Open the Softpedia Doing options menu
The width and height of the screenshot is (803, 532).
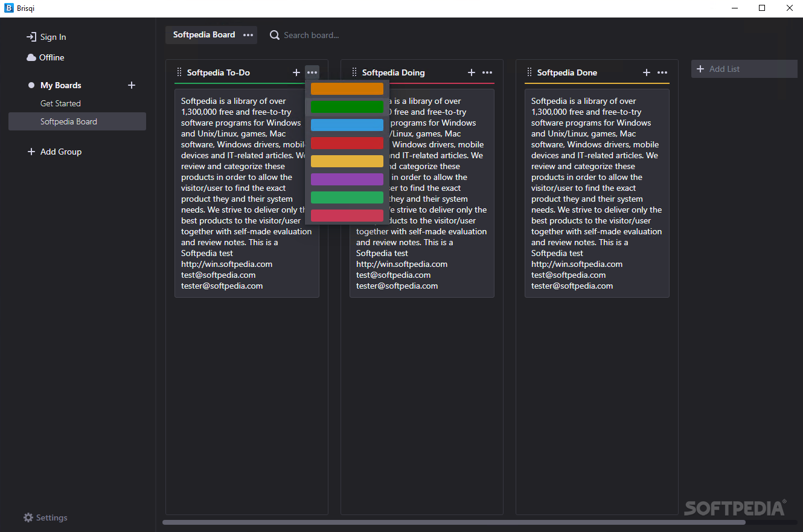pyautogui.click(x=487, y=72)
